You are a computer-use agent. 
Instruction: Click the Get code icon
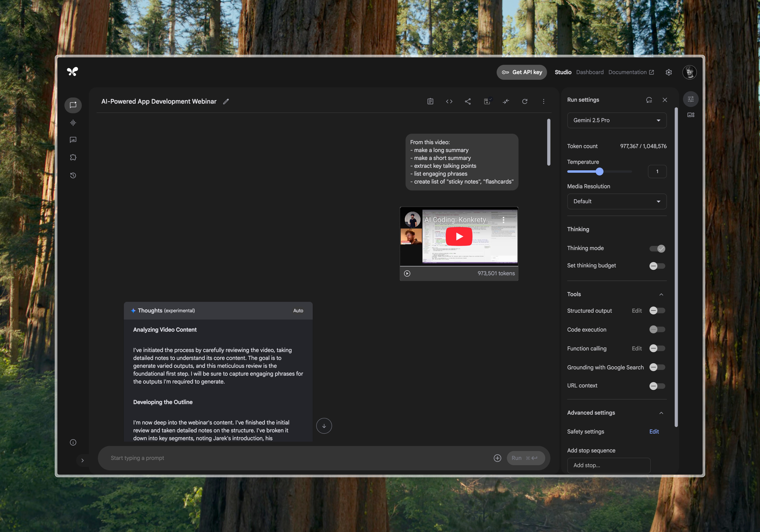(x=449, y=102)
